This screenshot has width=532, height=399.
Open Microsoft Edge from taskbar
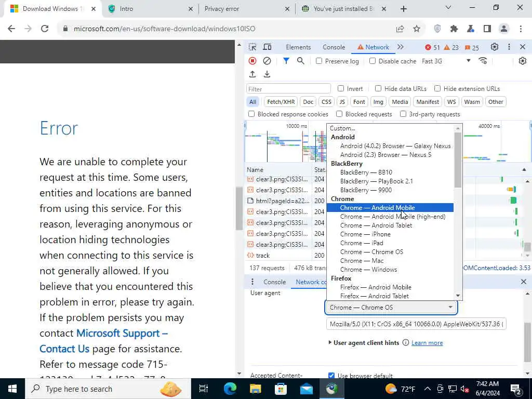point(230,389)
